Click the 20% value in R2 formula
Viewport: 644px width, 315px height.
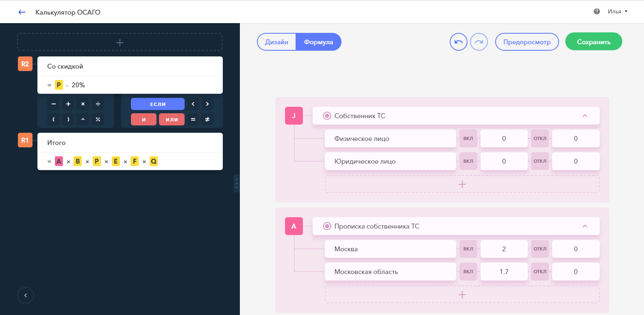coord(78,85)
